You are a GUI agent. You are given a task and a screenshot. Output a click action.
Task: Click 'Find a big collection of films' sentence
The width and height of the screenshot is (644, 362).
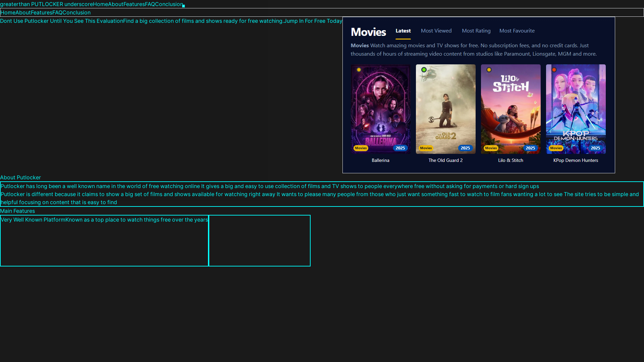(203, 21)
